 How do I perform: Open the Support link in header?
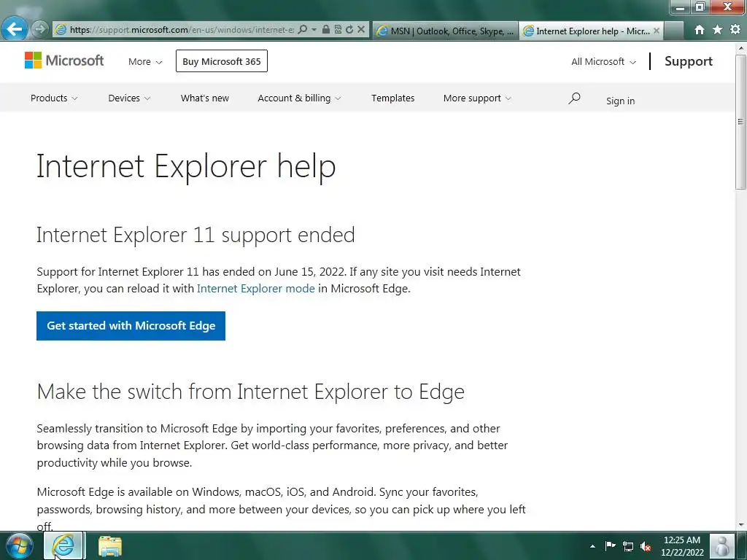(x=689, y=61)
